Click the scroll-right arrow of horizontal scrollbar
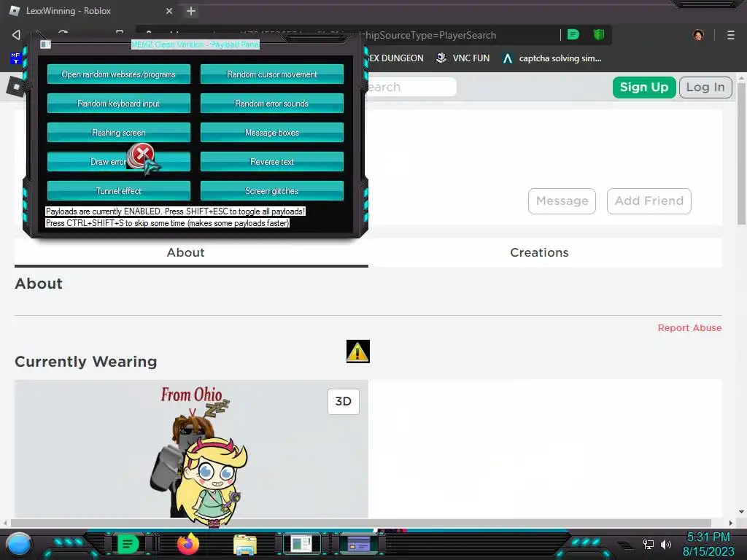 pos(731,523)
